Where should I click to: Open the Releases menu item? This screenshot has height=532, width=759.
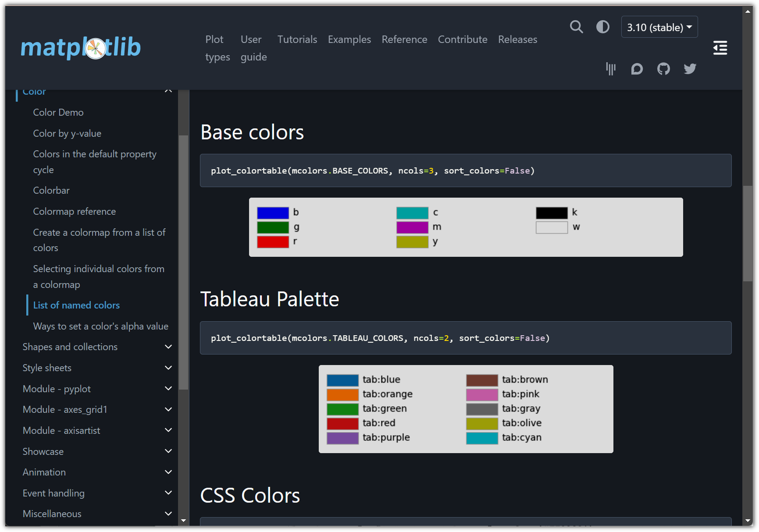(x=517, y=39)
